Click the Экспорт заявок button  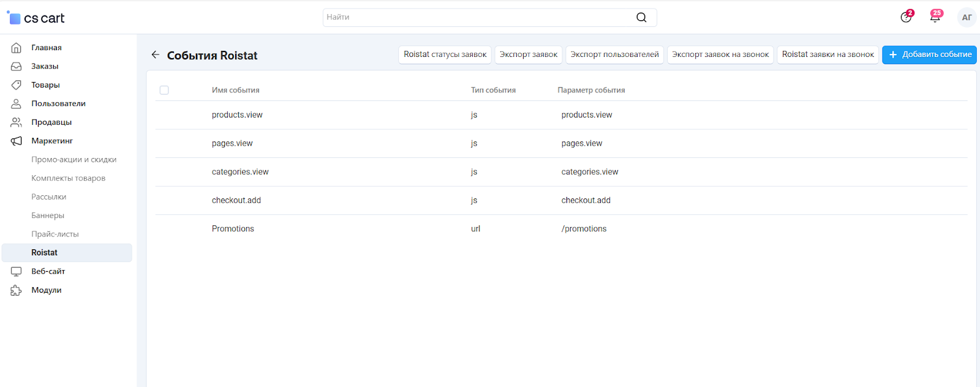click(x=529, y=54)
